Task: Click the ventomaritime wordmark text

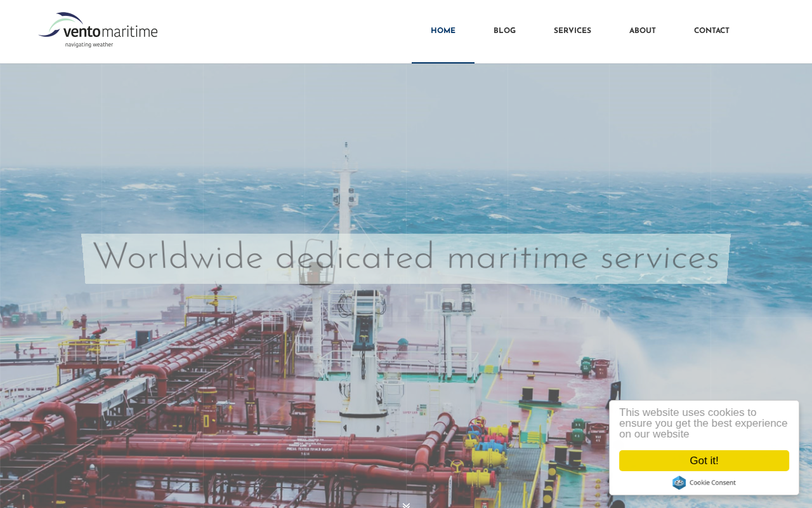Action: point(110,31)
